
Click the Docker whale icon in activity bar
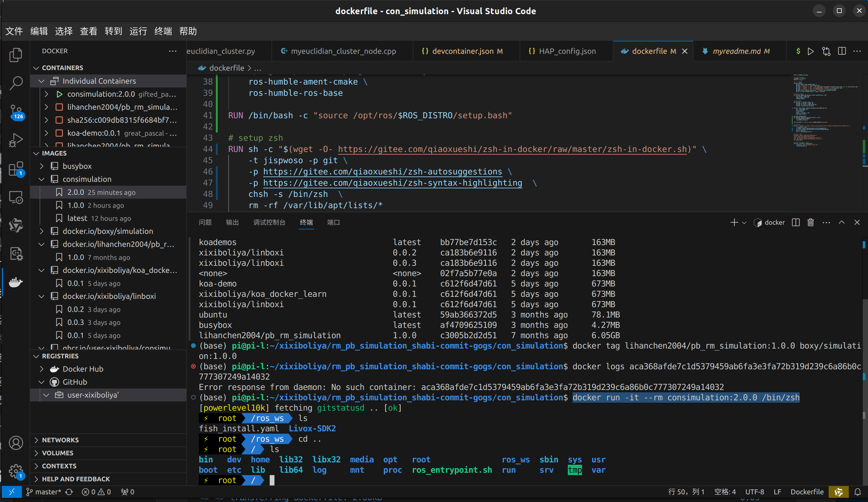pos(15,282)
